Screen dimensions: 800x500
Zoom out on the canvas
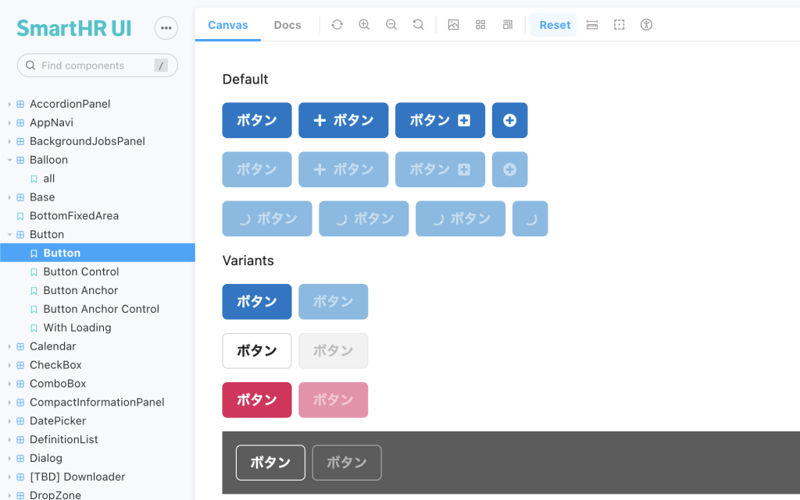coord(391,25)
